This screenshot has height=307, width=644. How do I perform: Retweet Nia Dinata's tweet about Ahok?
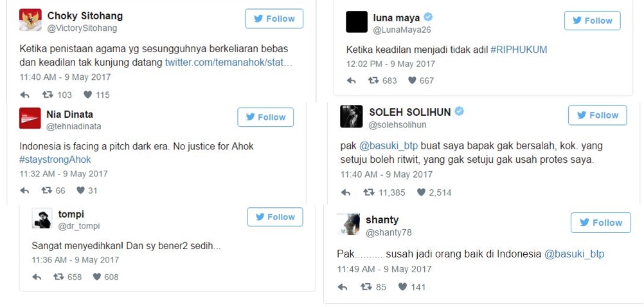[47, 191]
